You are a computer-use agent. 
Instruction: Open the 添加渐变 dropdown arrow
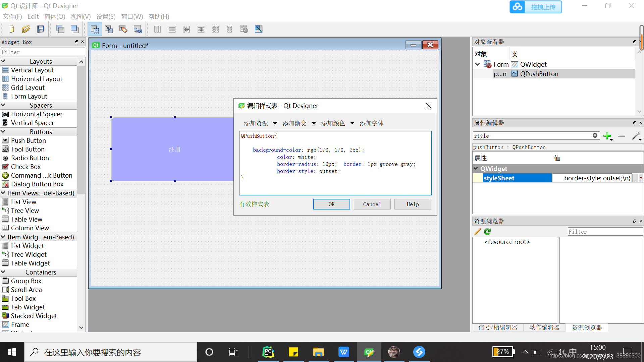click(314, 123)
